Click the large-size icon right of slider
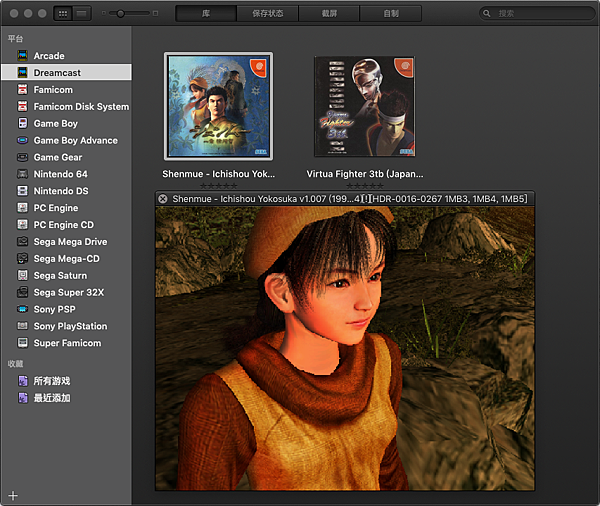The width and height of the screenshot is (600, 506). (155, 13)
